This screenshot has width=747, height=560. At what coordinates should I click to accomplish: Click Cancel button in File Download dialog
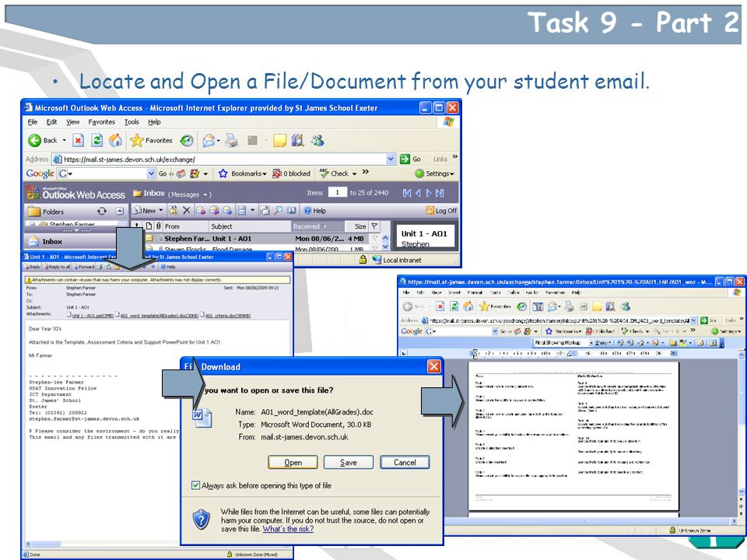[x=405, y=462]
